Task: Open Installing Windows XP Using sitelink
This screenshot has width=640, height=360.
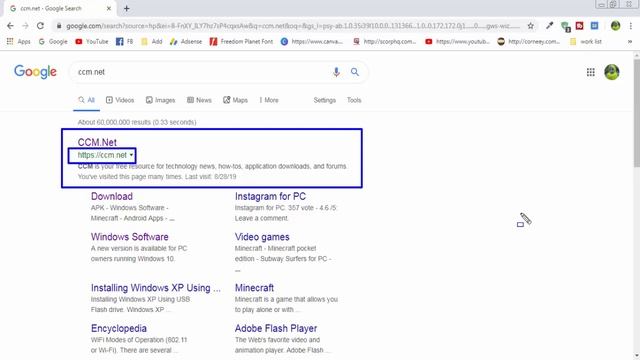Action: tap(156, 288)
